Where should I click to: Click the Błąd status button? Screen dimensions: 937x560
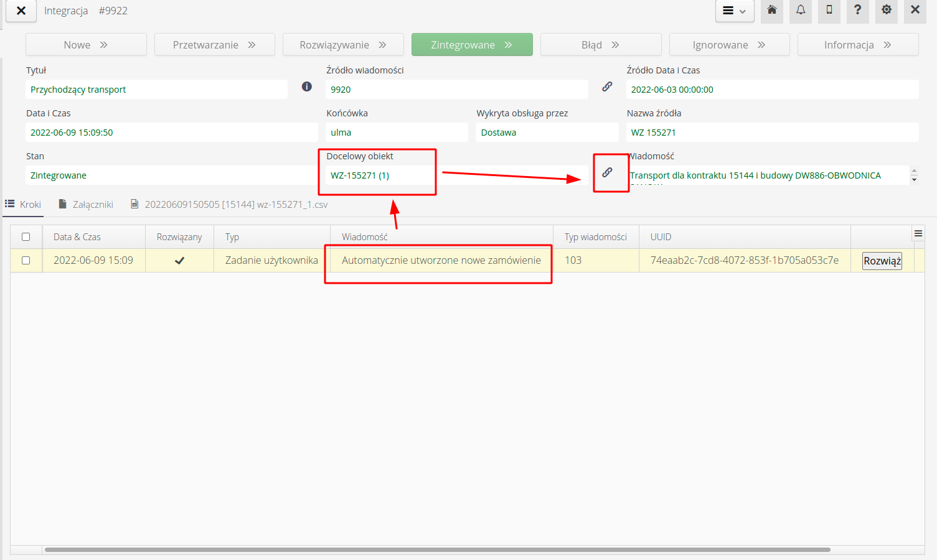[600, 44]
